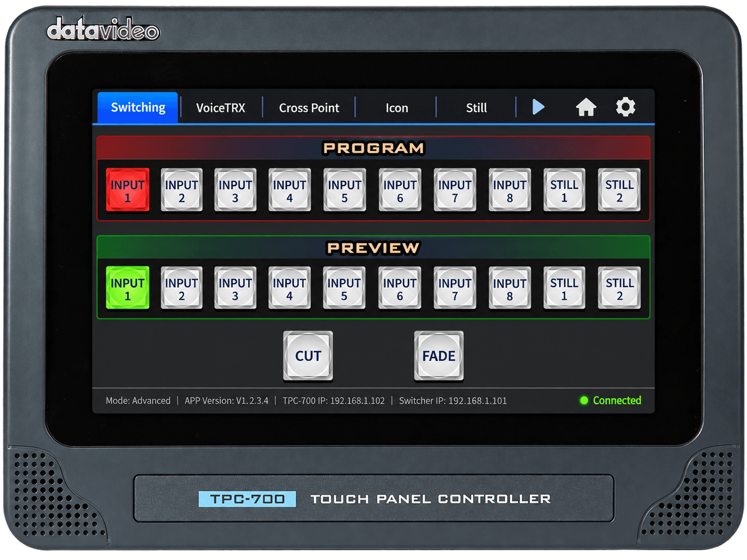Put INPUT 7 on Program

point(454,190)
